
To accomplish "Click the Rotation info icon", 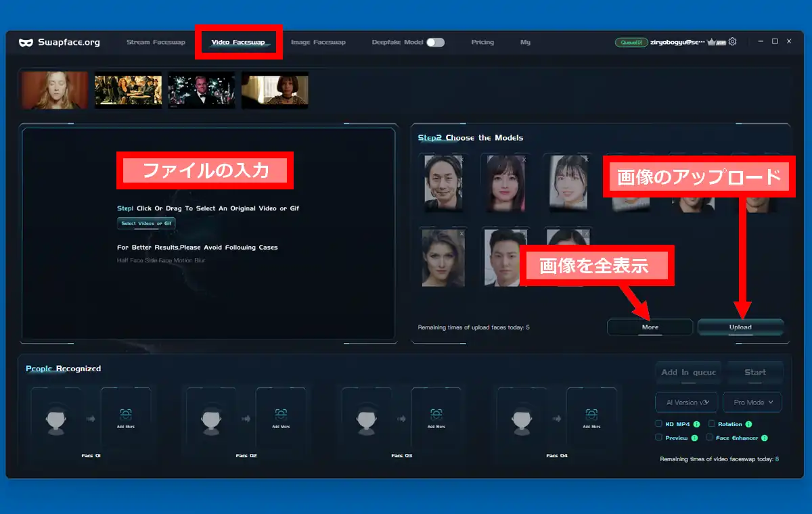I will pyautogui.click(x=748, y=425).
